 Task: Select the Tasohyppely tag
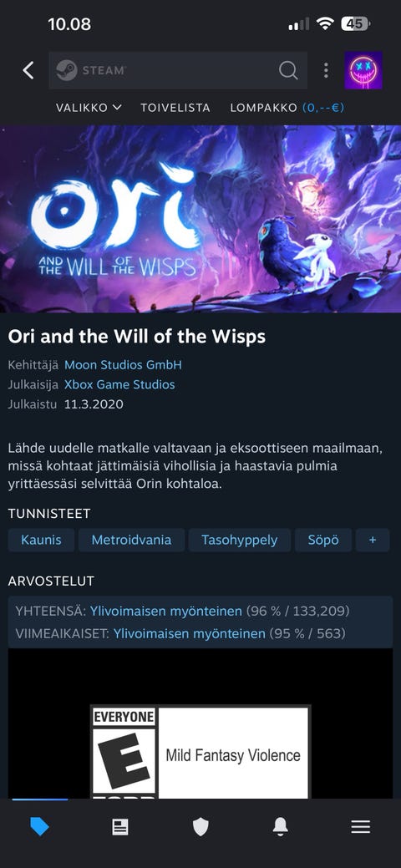pos(239,540)
